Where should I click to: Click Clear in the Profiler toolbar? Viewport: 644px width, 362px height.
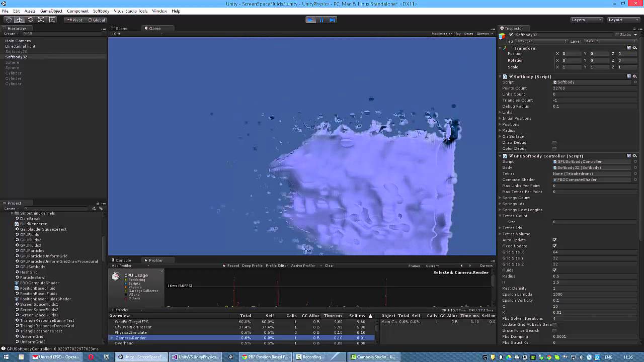(330, 265)
